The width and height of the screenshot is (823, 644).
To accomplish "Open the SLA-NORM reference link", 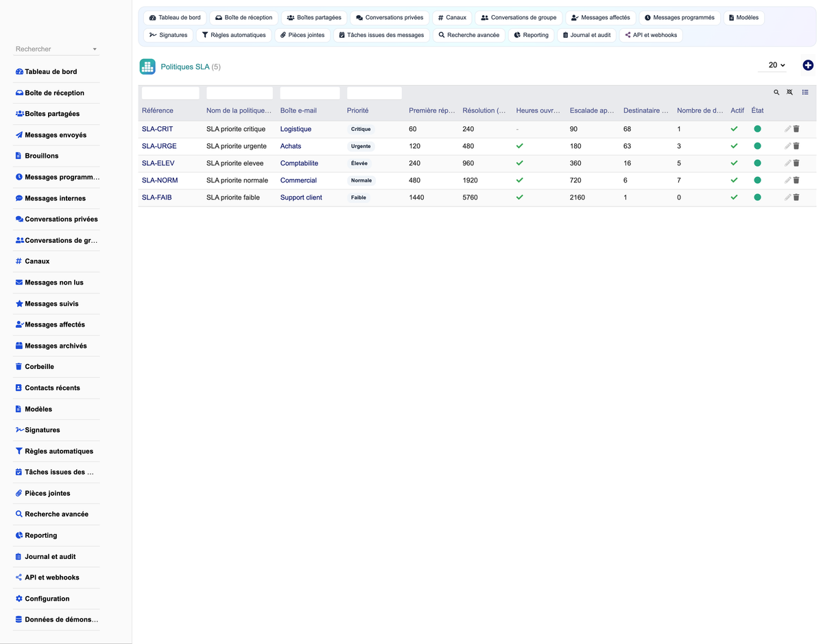I will click(160, 180).
